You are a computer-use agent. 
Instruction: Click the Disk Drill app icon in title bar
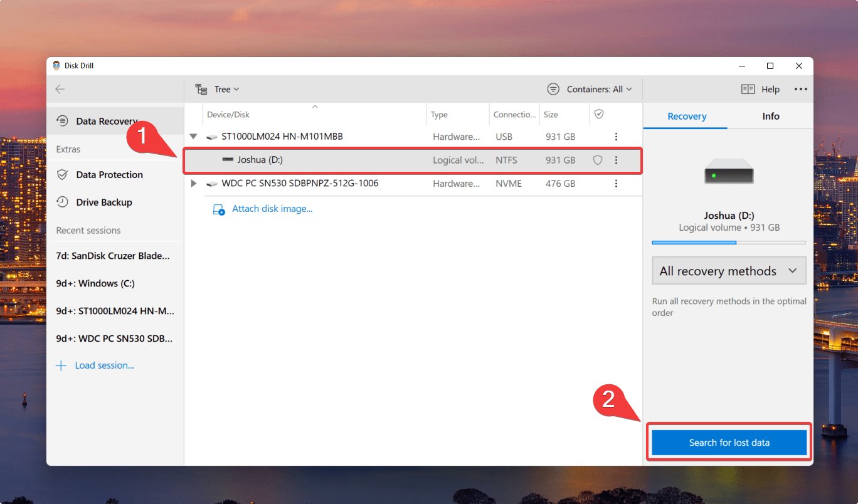tap(56, 66)
